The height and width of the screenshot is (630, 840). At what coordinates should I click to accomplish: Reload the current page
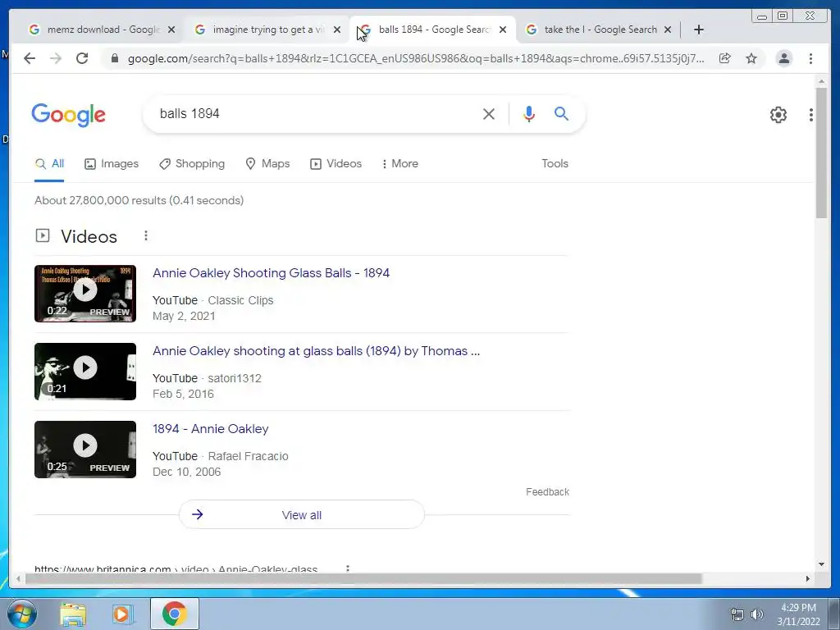tap(82, 58)
